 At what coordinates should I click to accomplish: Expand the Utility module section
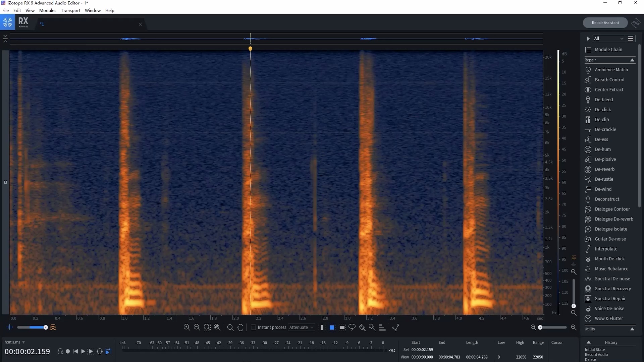coord(632,329)
